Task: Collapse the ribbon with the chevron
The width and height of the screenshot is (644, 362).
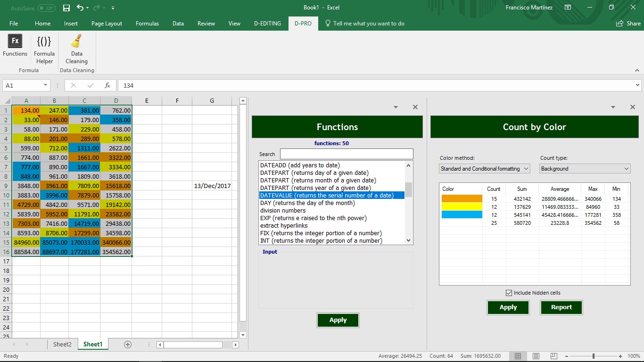Action: pyautogui.click(x=636, y=70)
